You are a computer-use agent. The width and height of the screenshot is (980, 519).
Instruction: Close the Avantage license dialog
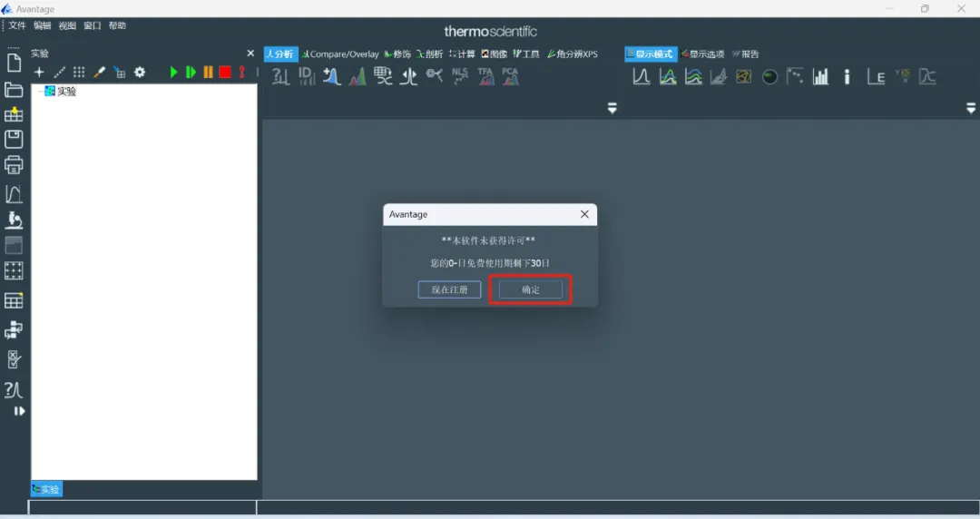click(x=584, y=214)
